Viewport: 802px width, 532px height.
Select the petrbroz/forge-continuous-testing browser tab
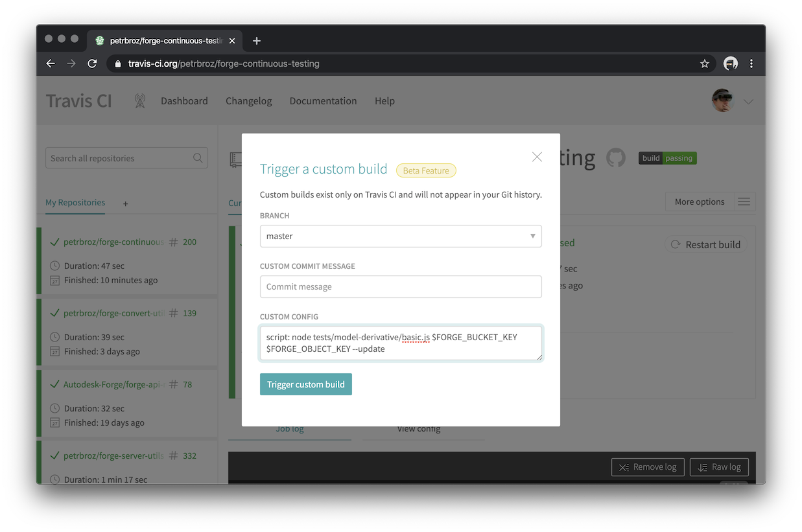click(x=164, y=41)
